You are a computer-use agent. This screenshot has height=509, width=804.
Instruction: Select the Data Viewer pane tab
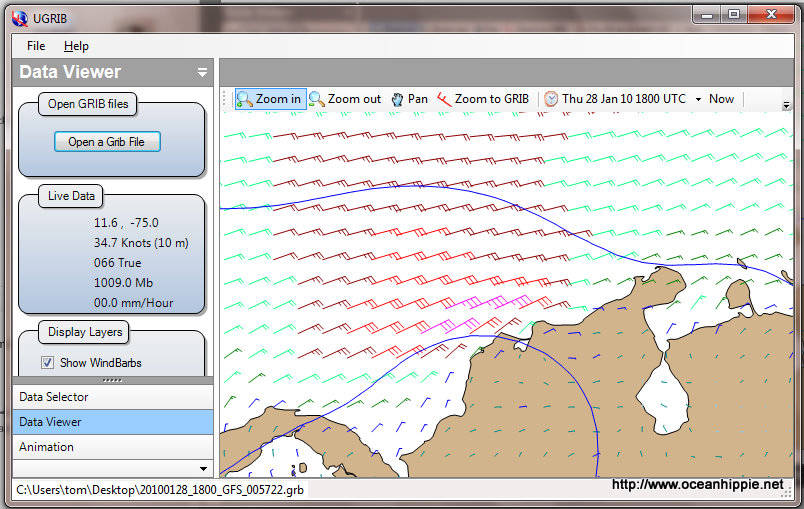[x=50, y=422]
